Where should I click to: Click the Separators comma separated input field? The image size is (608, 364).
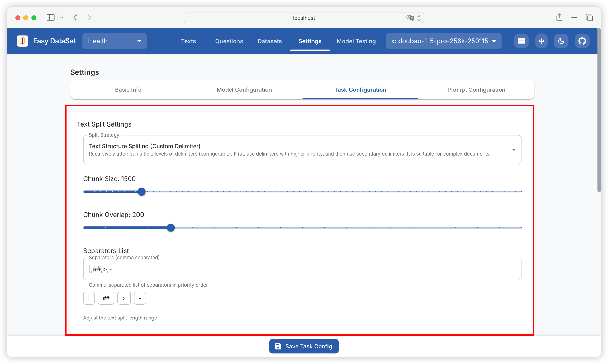pyautogui.click(x=302, y=269)
